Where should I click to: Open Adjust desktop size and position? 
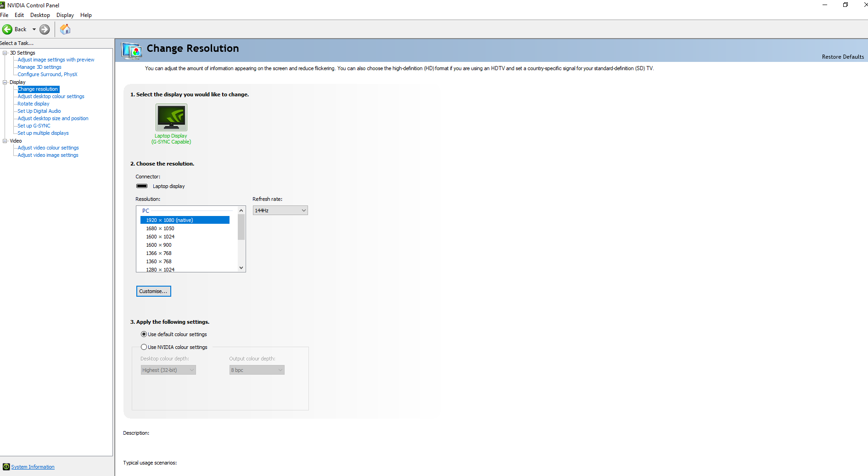[53, 118]
